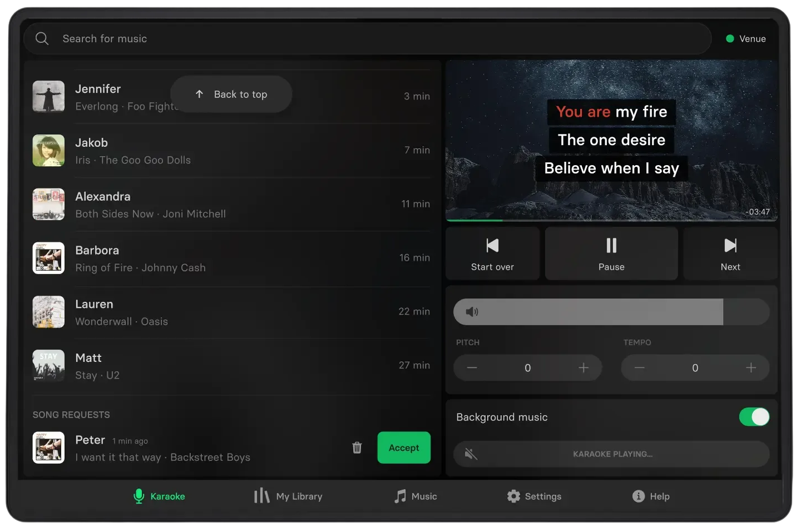
Task: Open the Settings tab
Action: pos(534,496)
